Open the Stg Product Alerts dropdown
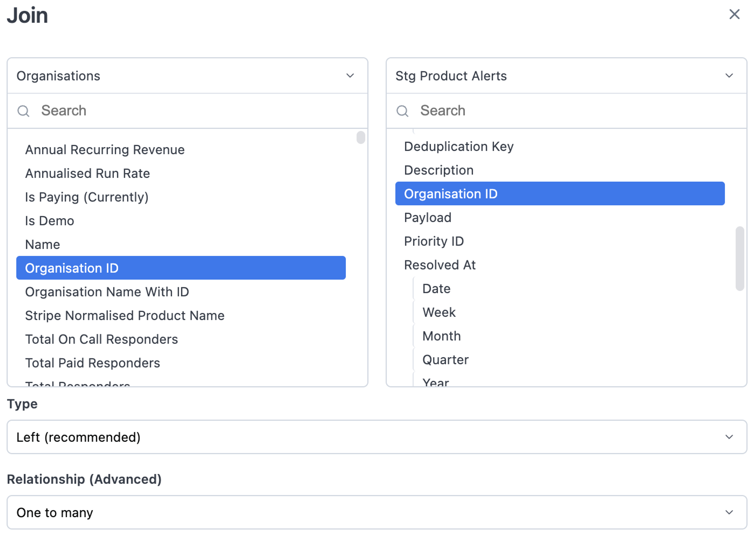756x545 pixels. 566,76
